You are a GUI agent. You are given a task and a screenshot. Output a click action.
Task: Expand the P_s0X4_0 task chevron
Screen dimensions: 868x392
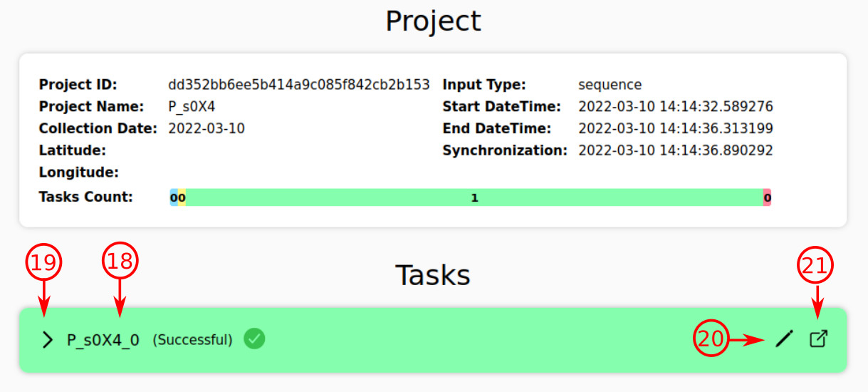click(x=47, y=340)
